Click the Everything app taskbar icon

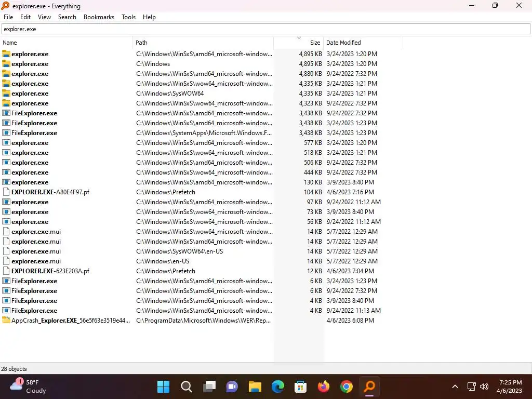pos(369,387)
